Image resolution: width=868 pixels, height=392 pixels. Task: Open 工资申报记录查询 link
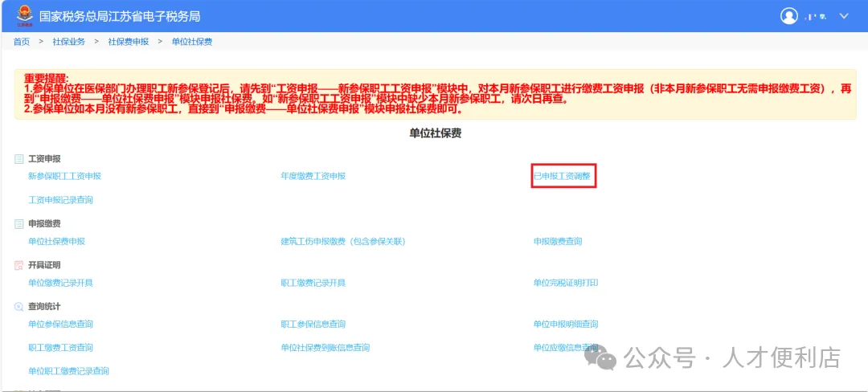coord(61,200)
